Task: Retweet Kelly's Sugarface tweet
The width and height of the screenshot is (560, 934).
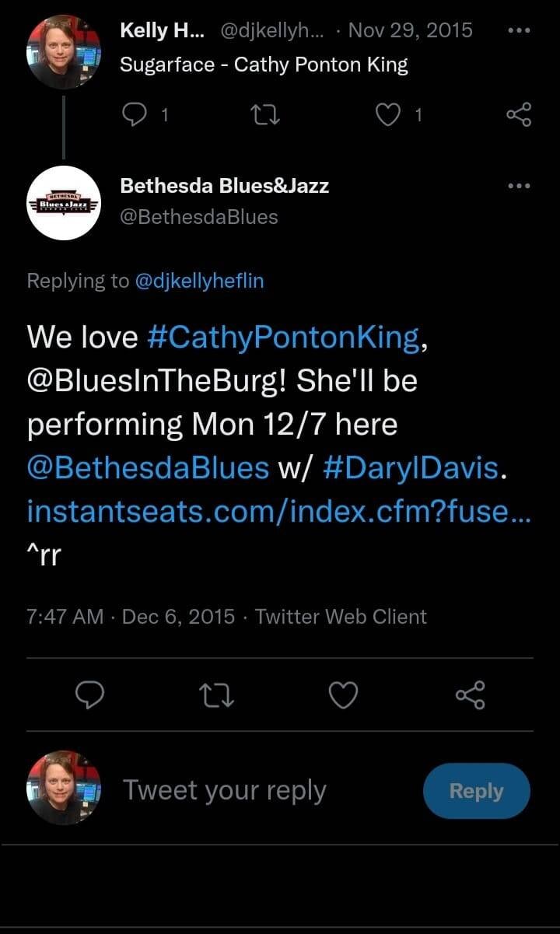Action: (267, 114)
